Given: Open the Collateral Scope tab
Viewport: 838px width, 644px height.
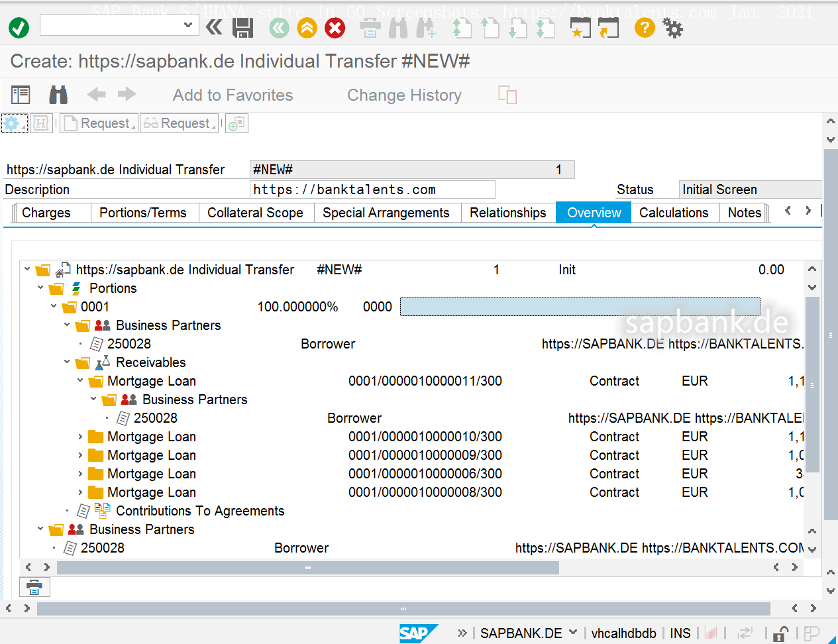Looking at the screenshot, I should coord(256,213).
